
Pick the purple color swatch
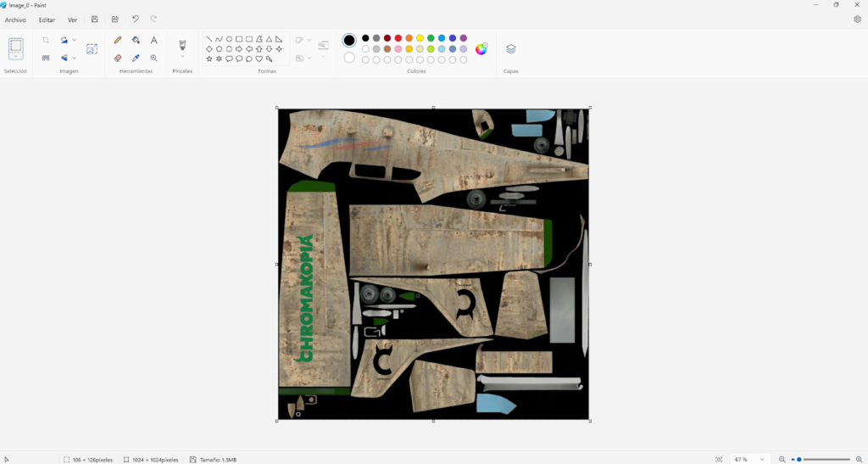464,38
